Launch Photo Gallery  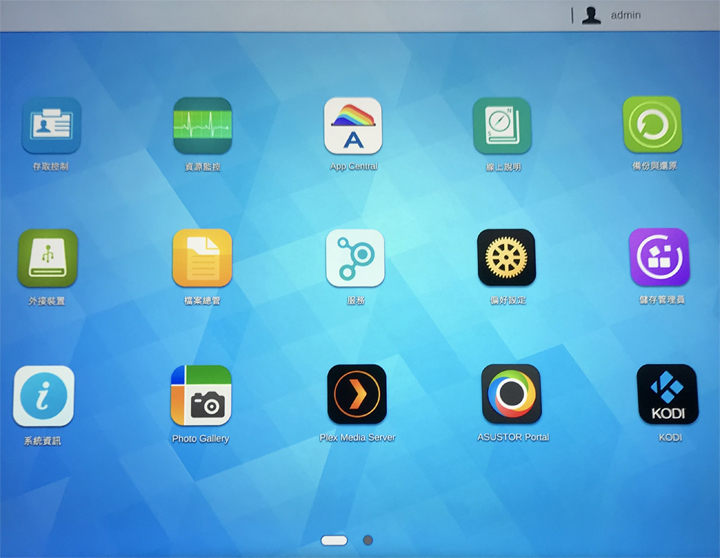pyautogui.click(x=201, y=395)
